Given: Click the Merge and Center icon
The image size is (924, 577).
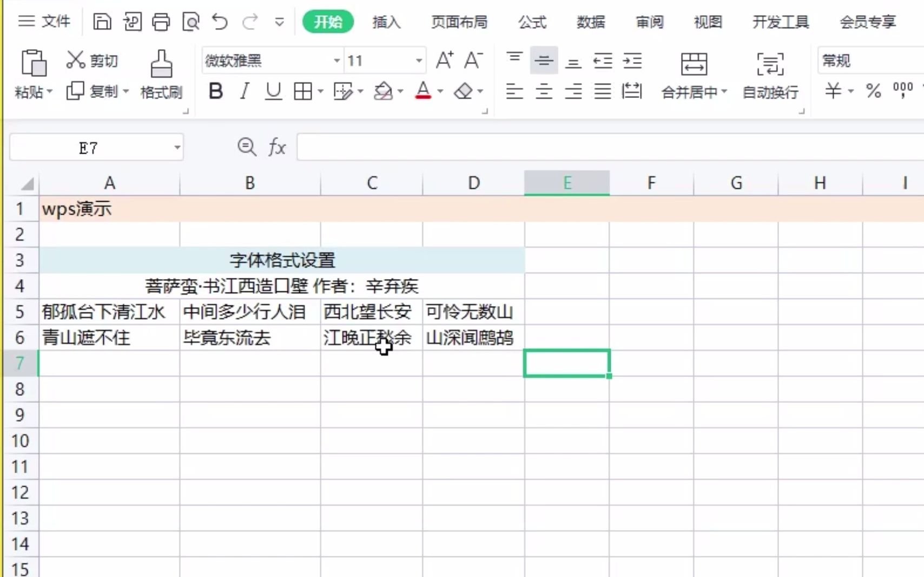Looking at the screenshot, I should coord(694,64).
